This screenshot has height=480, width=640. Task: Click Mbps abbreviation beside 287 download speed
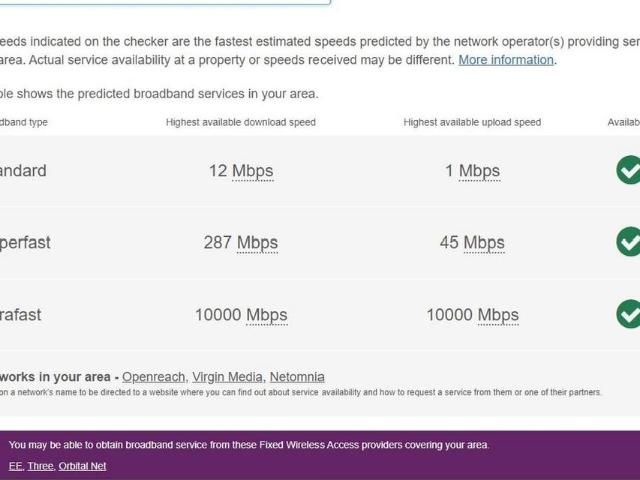[257, 243]
